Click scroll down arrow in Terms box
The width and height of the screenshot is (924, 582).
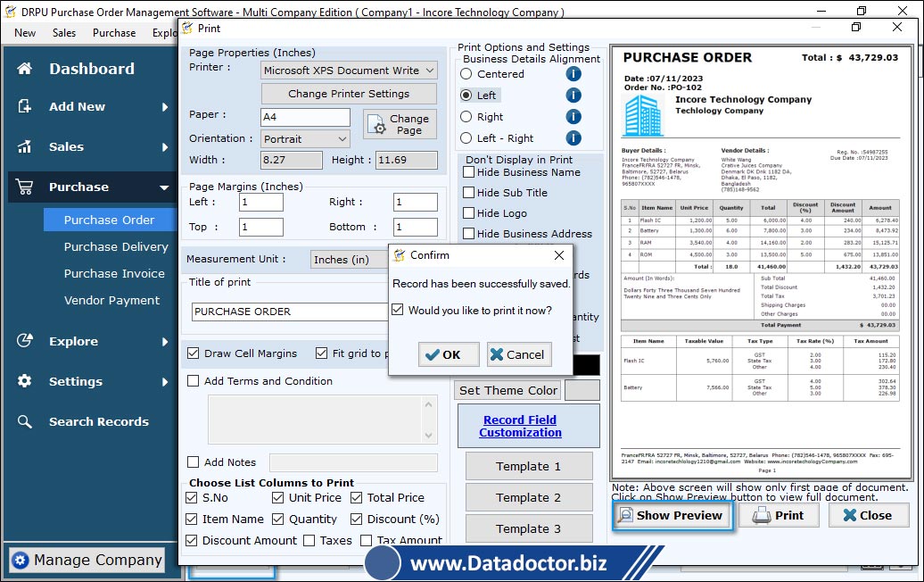tap(428, 436)
